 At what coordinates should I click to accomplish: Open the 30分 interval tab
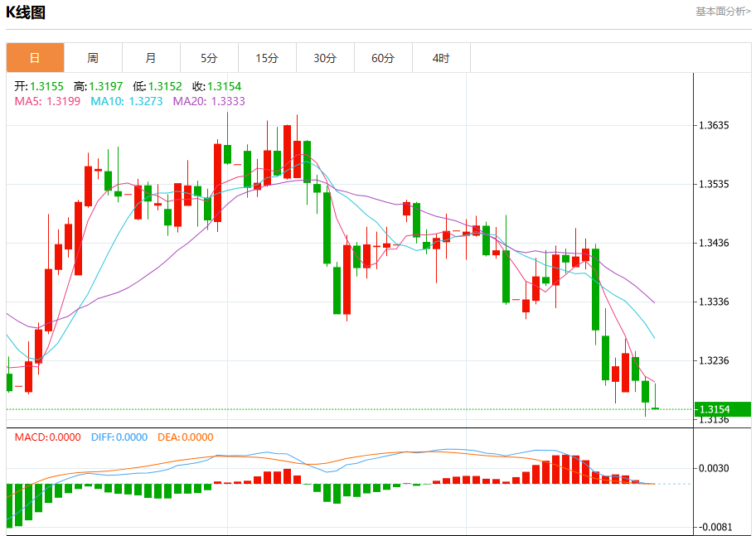pos(325,58)
